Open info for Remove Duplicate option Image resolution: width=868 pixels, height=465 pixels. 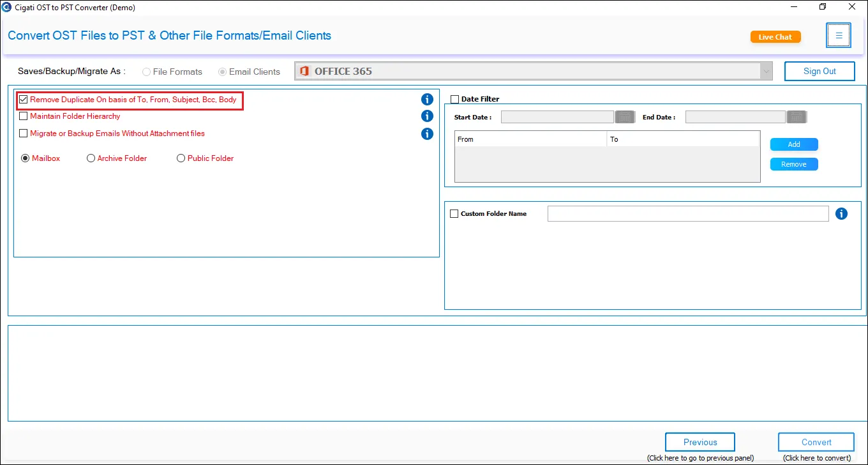point(428,99)
